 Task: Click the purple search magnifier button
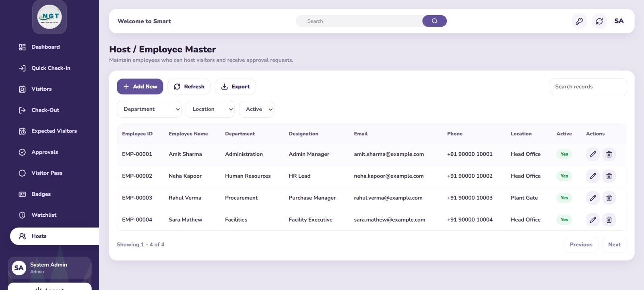(x=434, y=21)
